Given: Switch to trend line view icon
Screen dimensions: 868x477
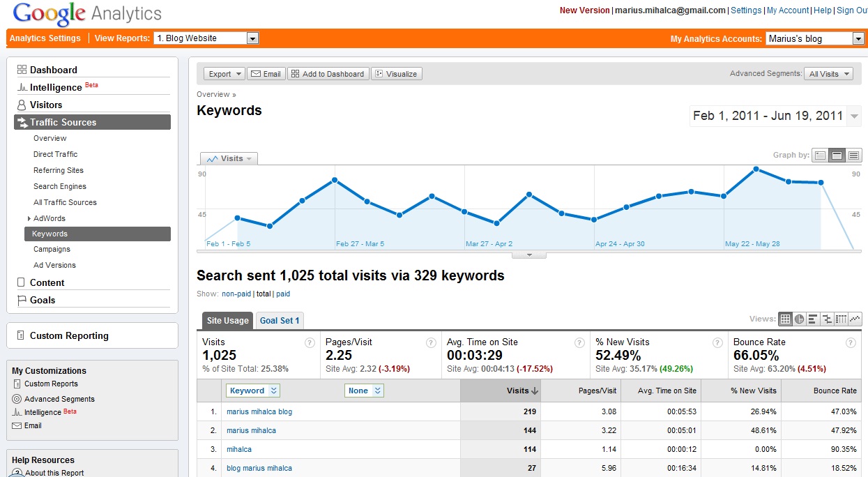Looking at the screenshot, I should pyautogui.click(x=855, y=319).
